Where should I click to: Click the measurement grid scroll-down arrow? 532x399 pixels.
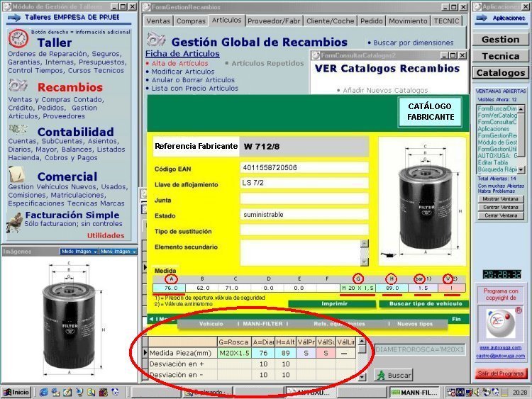click(x=362, y=376)
